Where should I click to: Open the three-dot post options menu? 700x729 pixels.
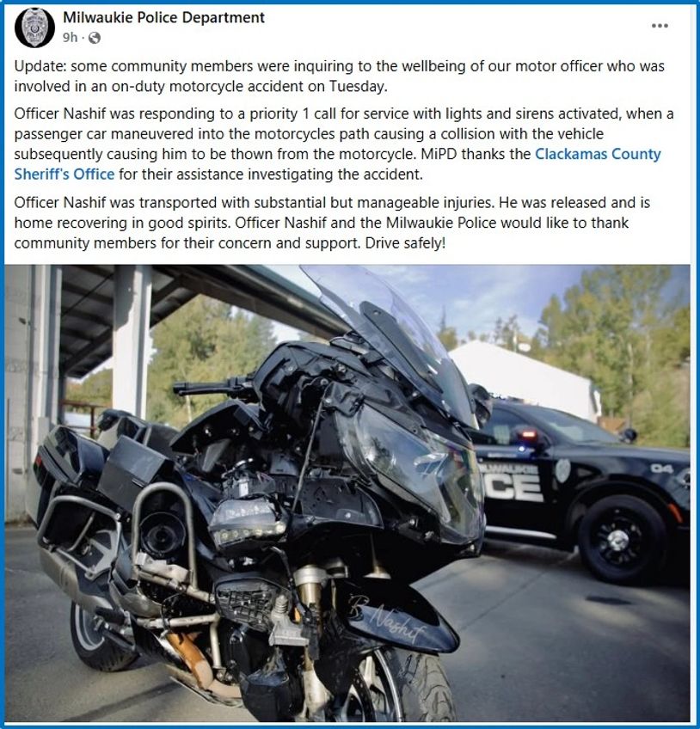coord(660,26)
